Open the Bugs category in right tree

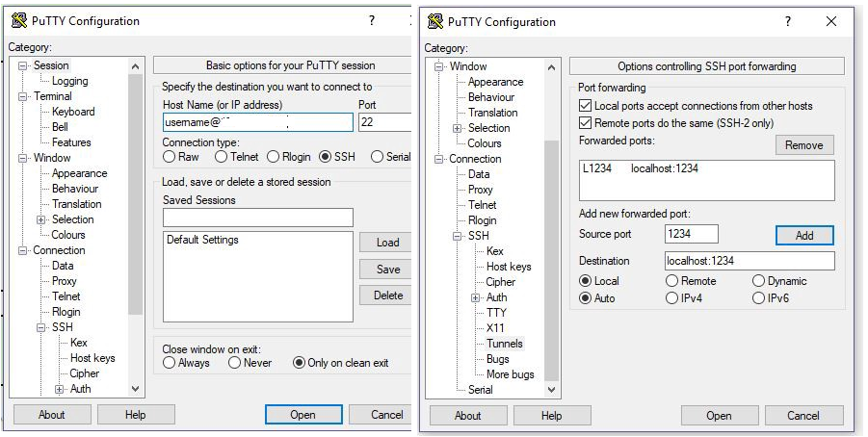coord(498,359)
